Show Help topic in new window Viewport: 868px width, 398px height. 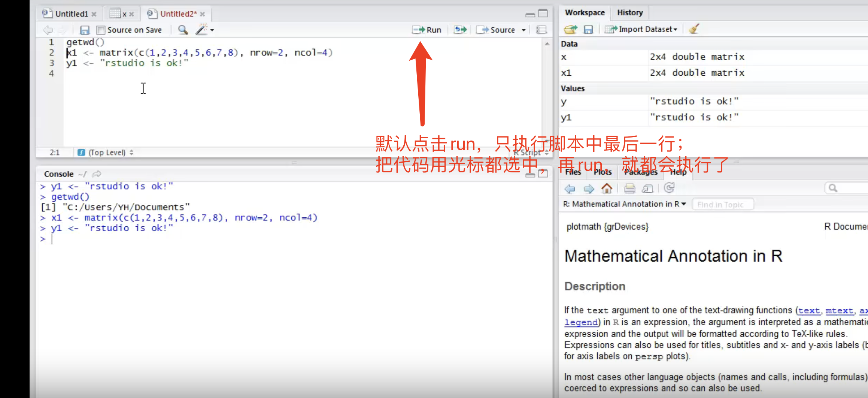[647, 189]
